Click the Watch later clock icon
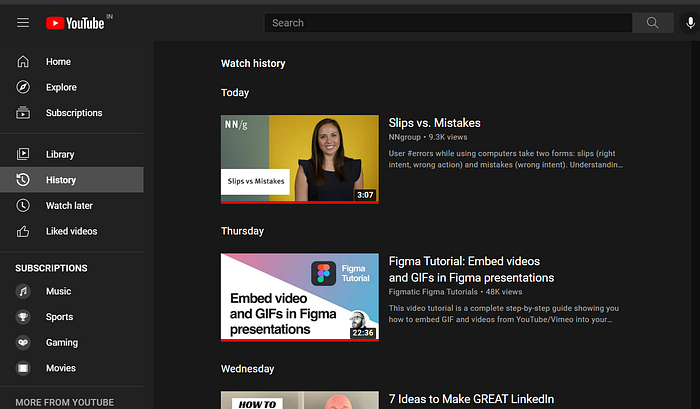Viewport: 700px width, 409px height. click(x=23, y=205)
